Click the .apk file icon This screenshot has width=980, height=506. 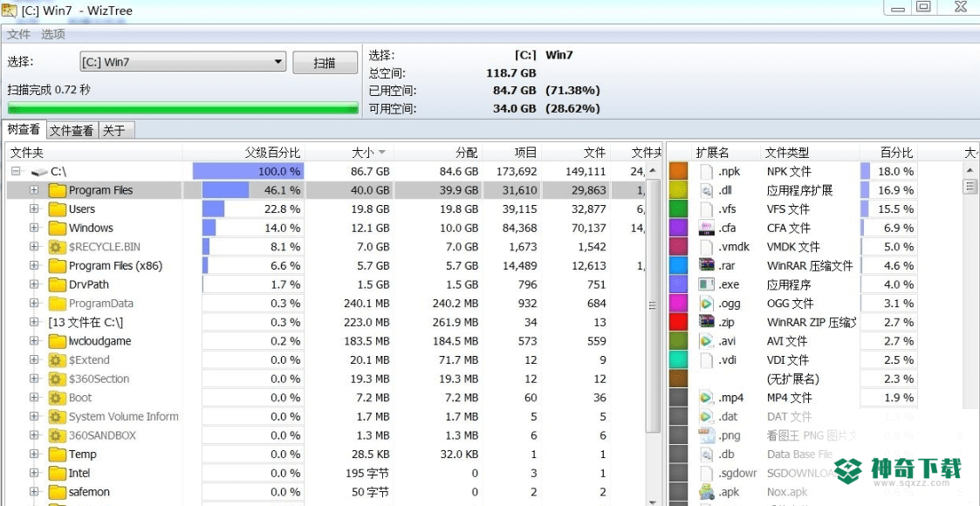click(x=706, y=492)
